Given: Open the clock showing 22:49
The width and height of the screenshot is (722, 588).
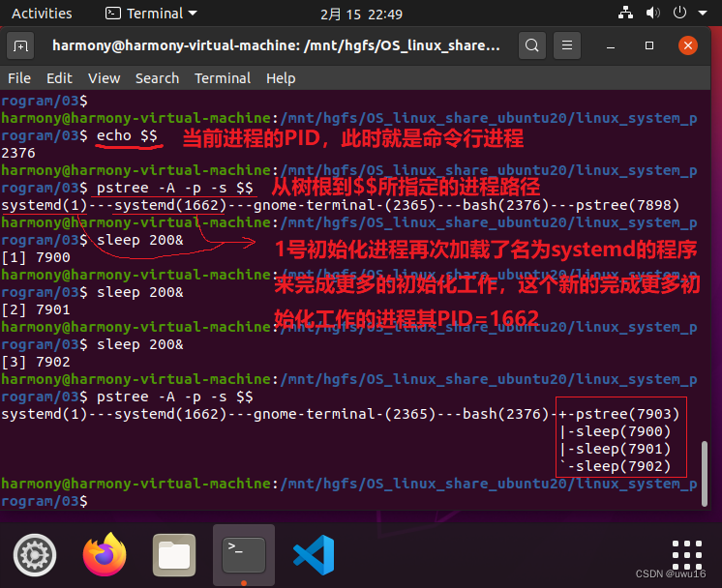Looking at the screenshot, I should (361, 15).
